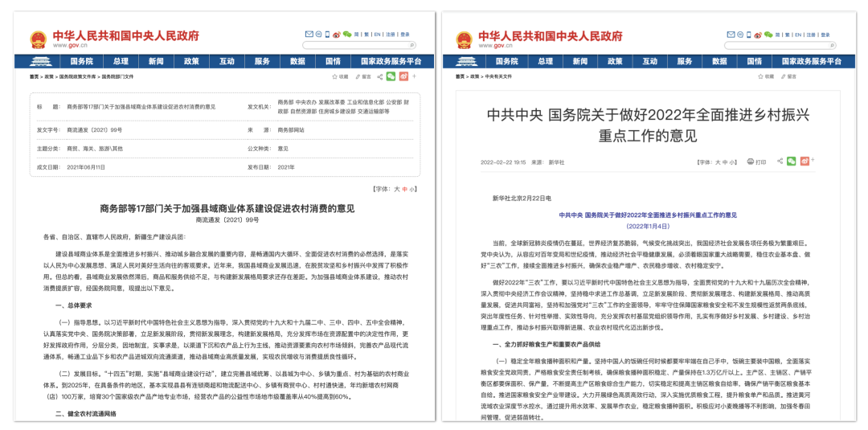Open the email icon in the left page header
868x430 pixels.
point(309,35)
